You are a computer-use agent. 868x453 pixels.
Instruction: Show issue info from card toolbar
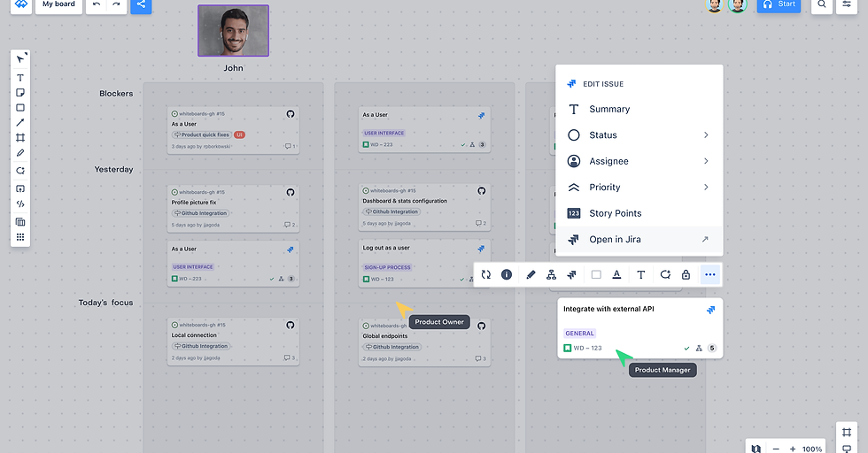pyautogui.click(x=507, y=274)
